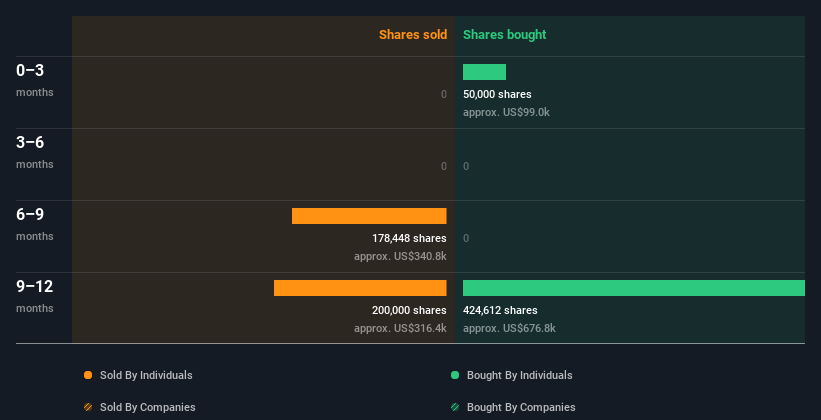Click the Shares sold column header

[x=413, y=35]
